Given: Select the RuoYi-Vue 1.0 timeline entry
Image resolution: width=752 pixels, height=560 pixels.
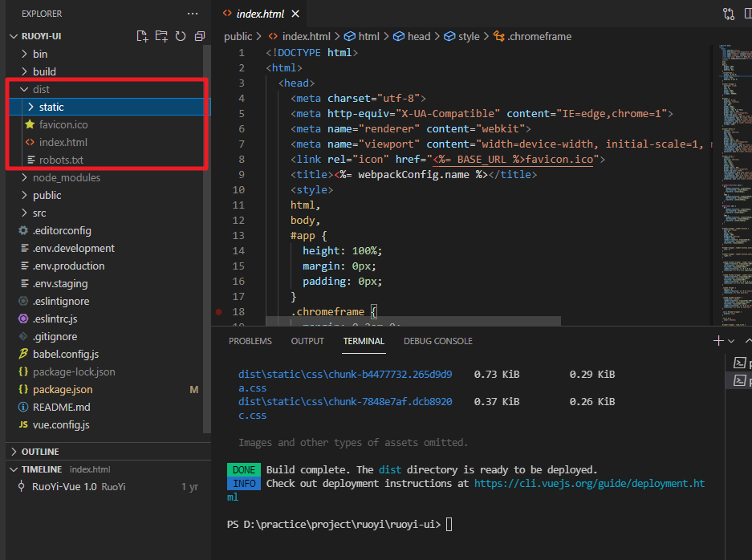Looking at the screenshot, I should coord(108,487).
